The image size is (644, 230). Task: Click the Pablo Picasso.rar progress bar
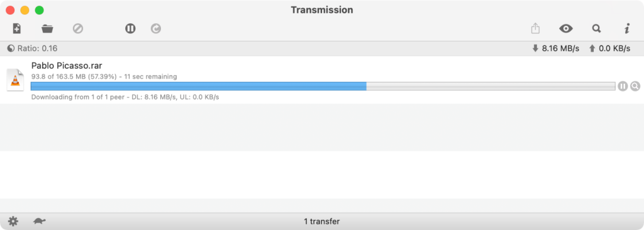(323, 86)
